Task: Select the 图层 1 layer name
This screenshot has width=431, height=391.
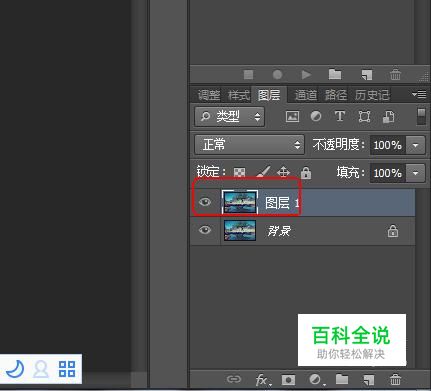Action: (283, 203)
